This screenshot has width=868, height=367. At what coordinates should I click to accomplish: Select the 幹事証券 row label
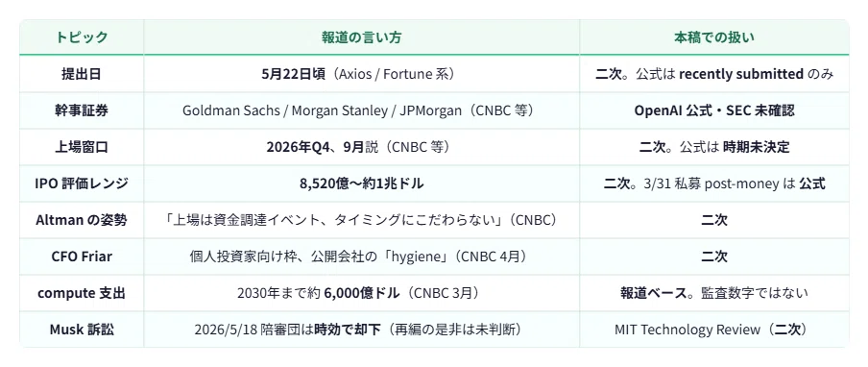(x=82, y=110)
